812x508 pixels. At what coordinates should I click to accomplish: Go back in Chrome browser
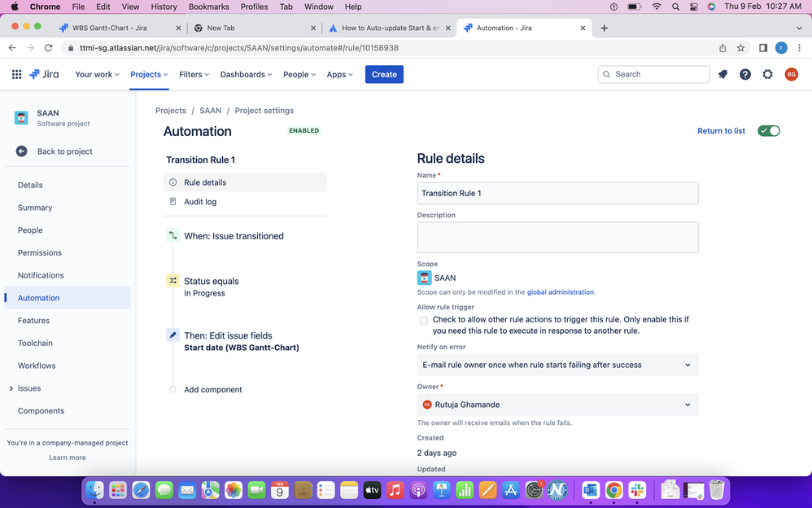tap(12, 48)
